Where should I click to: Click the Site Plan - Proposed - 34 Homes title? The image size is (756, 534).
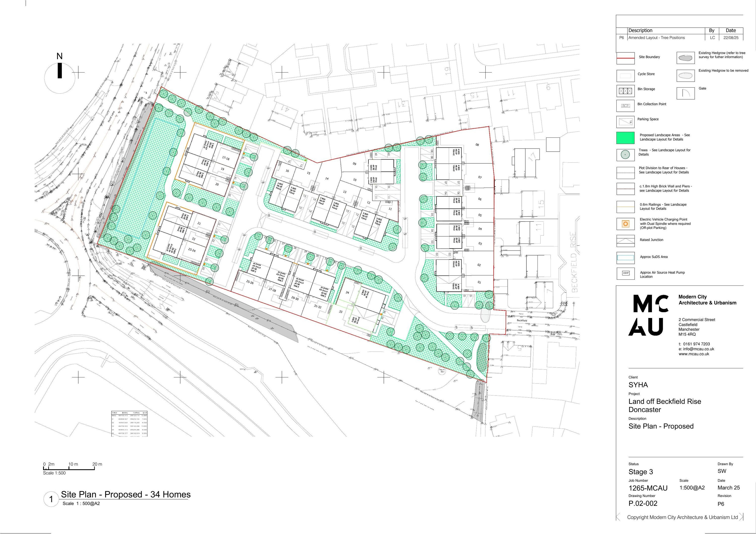point(125,494)
